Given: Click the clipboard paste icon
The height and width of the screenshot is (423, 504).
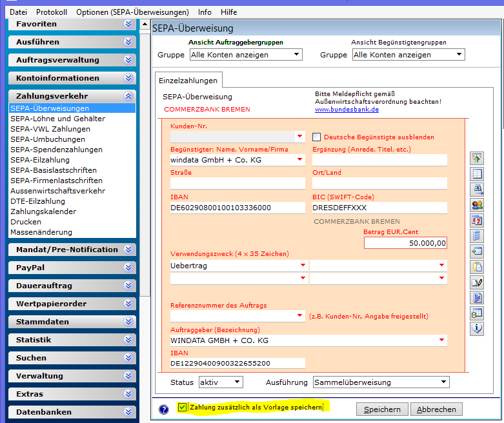Looking at the screenshot, I should coord(477,266).
